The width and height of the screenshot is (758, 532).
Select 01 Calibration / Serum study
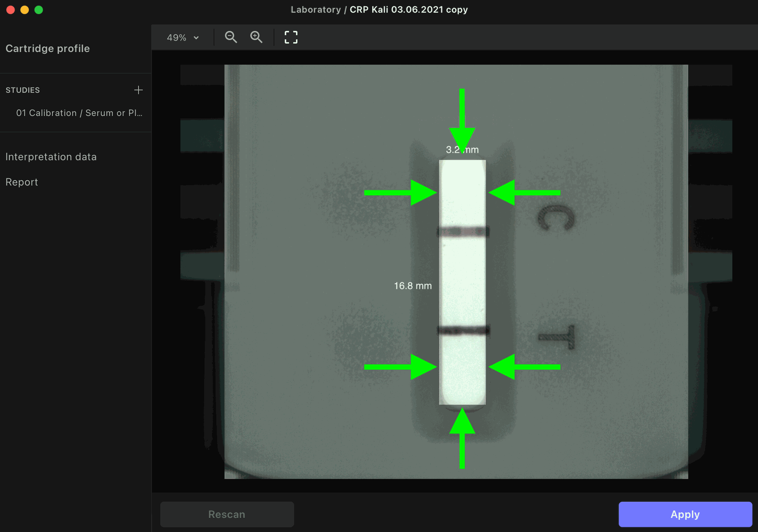[x=79, y=113]
